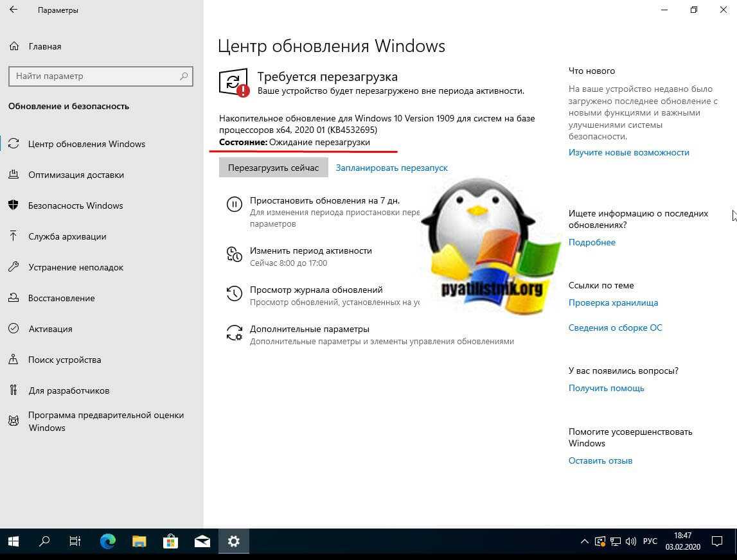Select Центр обновления Windows in sidebar
The width and height of the screenshot is (737, 560).
click(x=87, y=144)
